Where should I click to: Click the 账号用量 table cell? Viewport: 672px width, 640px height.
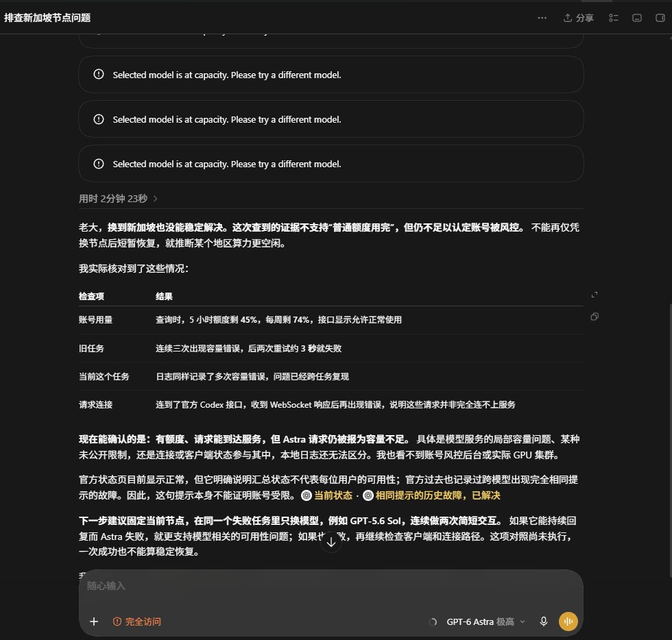click(x=95, y=320)
